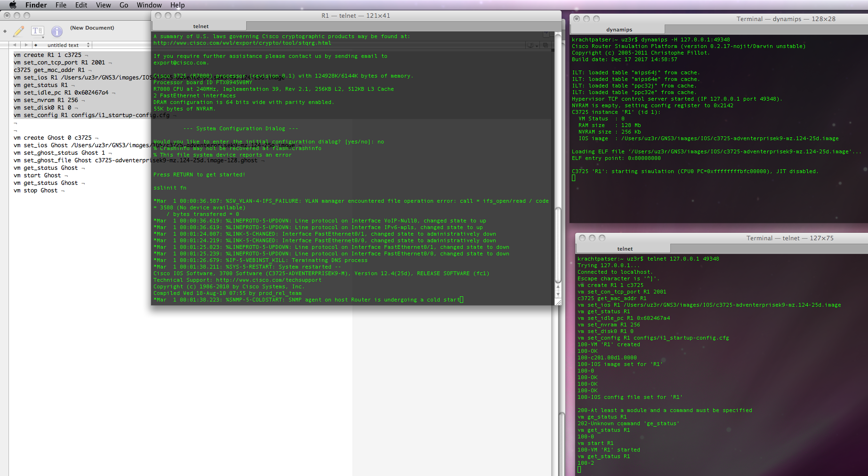Open the text options T icon menu
Image resolution: width=868 pixels, height=476 pixels.
click(38, 31)
